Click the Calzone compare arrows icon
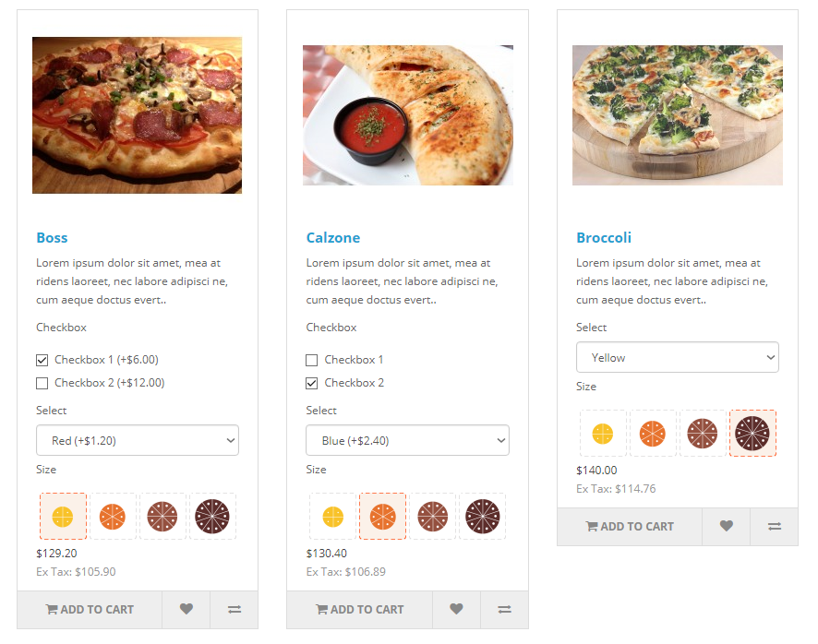 point(504,610)
